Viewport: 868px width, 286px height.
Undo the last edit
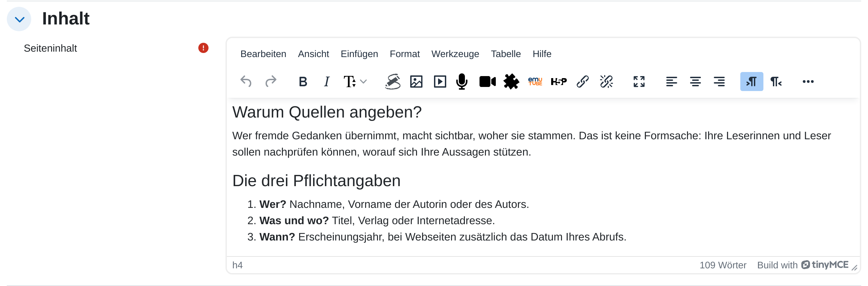[x=246, y=82]
